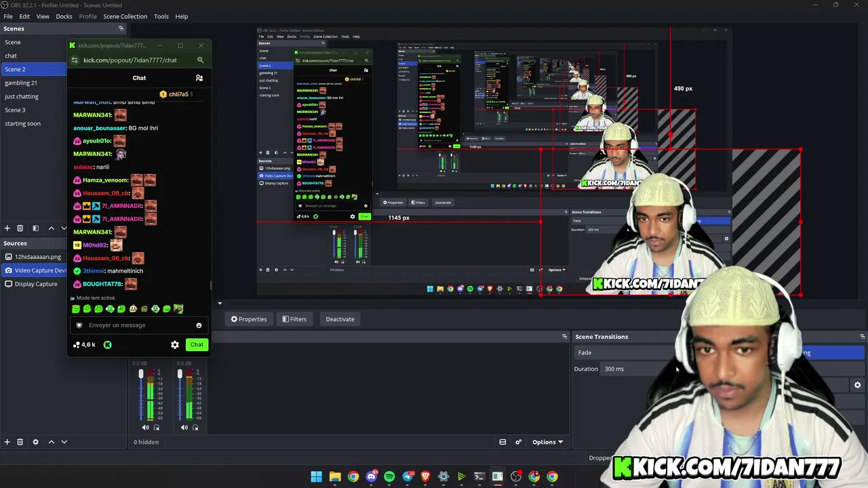Delete selected source with Sources trash icon
The height and width of the screenshot is (488, 868).
(20, 442)
